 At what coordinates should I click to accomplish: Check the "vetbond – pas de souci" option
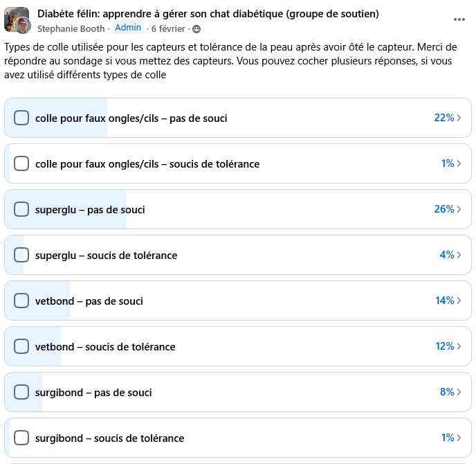(21, 301)
